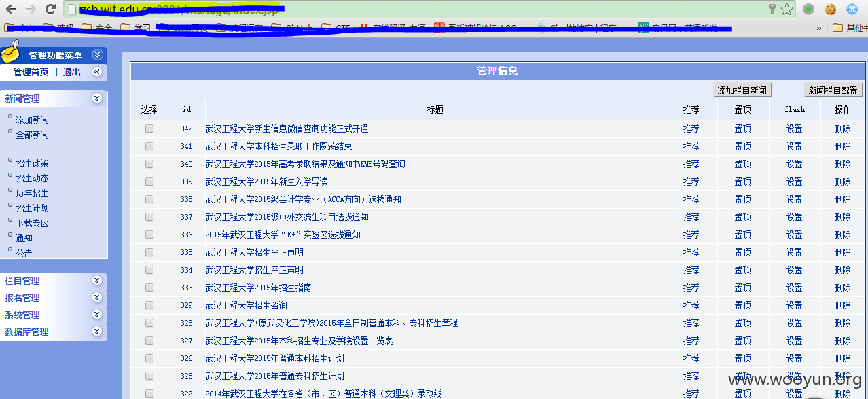Screen dimensions: 868x399
Task: Open 全部新闻 in the sidebar
Action: point(33,135)
